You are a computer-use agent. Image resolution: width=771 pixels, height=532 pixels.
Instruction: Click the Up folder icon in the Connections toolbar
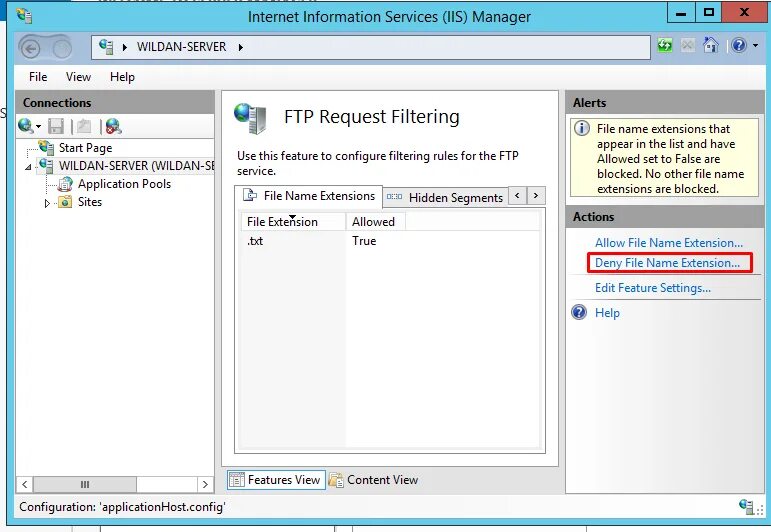(x=84, y=126)
